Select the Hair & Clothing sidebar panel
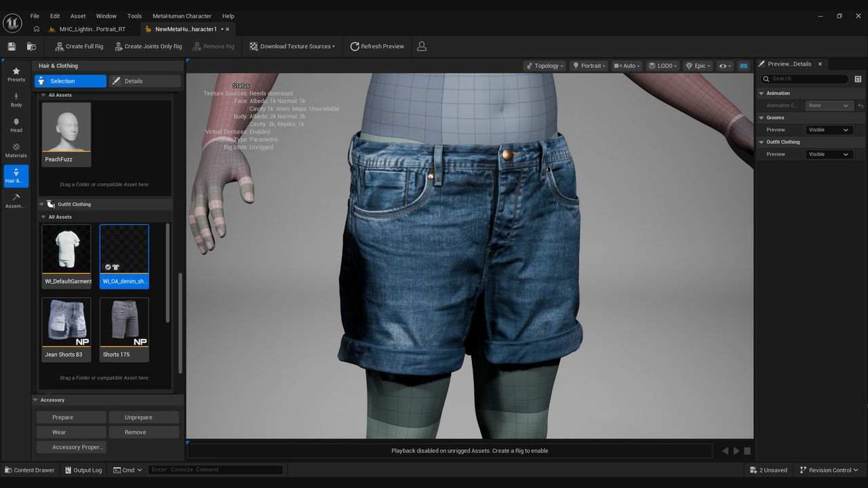Screen dimensions: 868x488 (x=16, y=176)
